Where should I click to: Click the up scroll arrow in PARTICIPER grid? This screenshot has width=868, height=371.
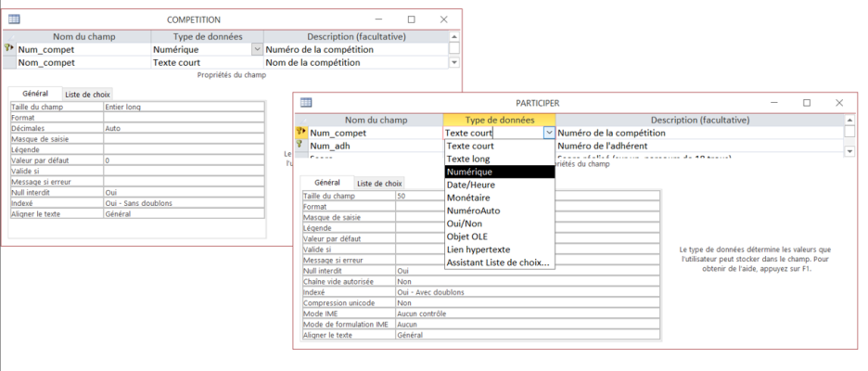coord(849,120)
